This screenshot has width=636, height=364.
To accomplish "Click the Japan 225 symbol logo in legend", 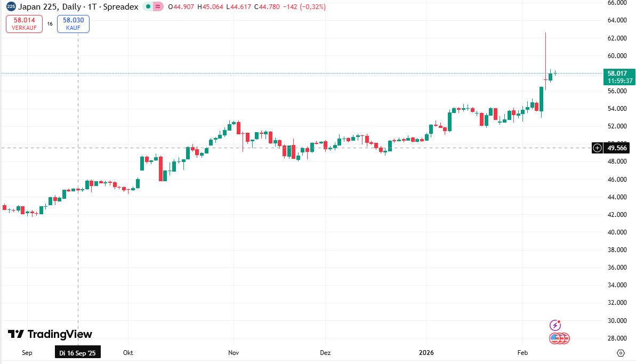I will coord(11,7).
